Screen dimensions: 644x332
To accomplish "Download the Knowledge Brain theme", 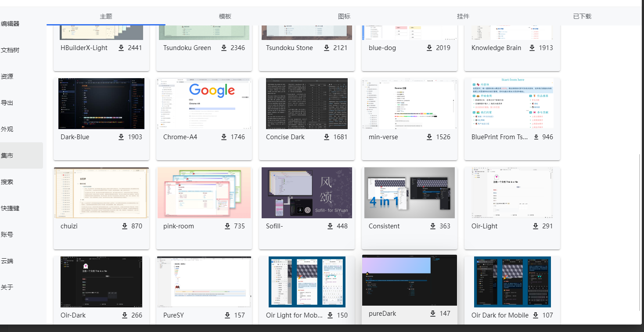I will point(531,48).
